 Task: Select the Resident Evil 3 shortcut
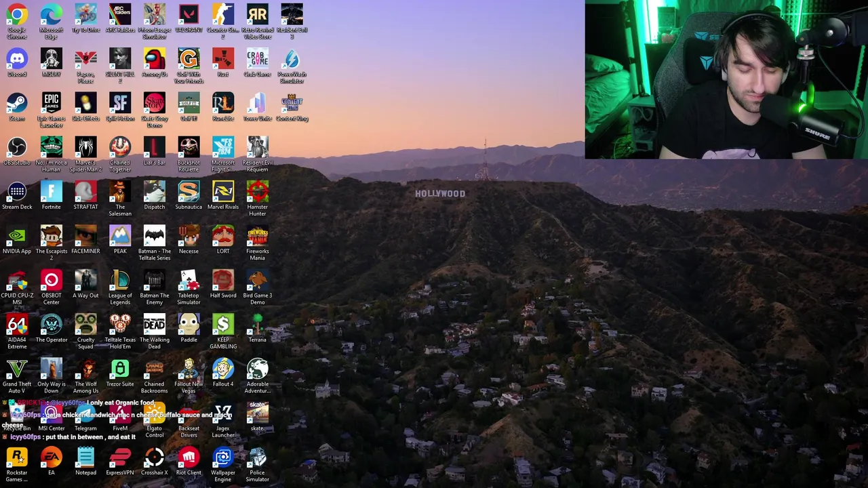[x=292, y=14]
